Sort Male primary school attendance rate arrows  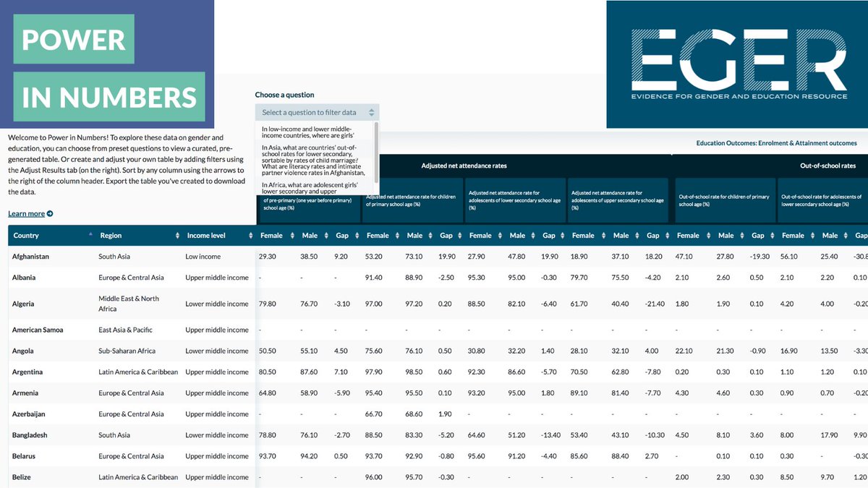(430, 236)
